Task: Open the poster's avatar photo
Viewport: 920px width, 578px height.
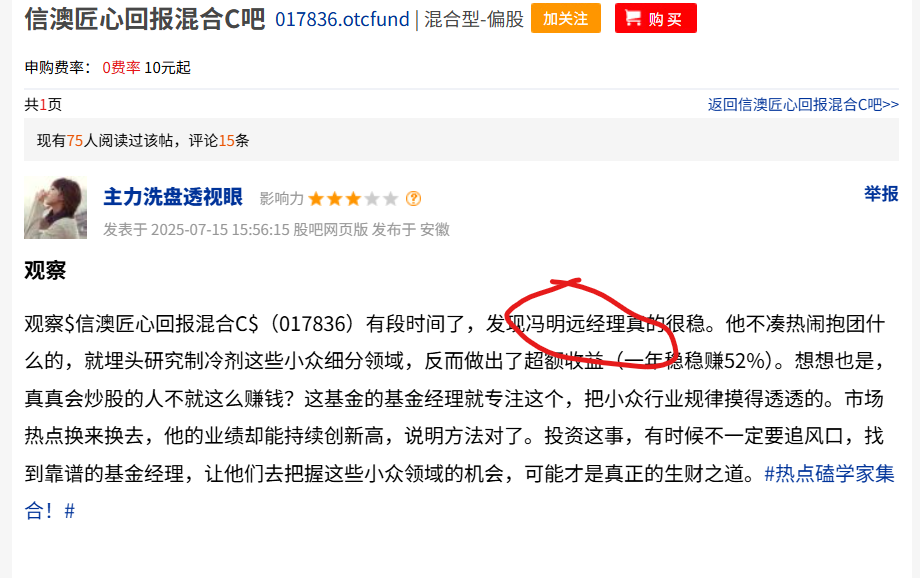Action: [x=55, y=208]
